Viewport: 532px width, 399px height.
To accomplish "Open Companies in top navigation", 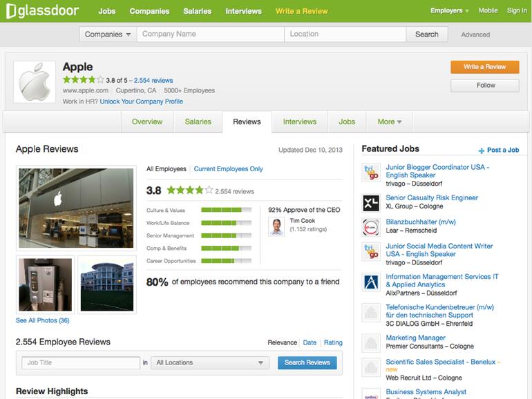I will point(149,11).
